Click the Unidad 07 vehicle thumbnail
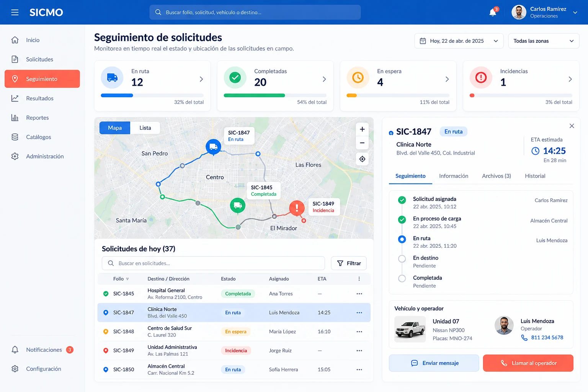The image size is (588, 392). [410, 329]
